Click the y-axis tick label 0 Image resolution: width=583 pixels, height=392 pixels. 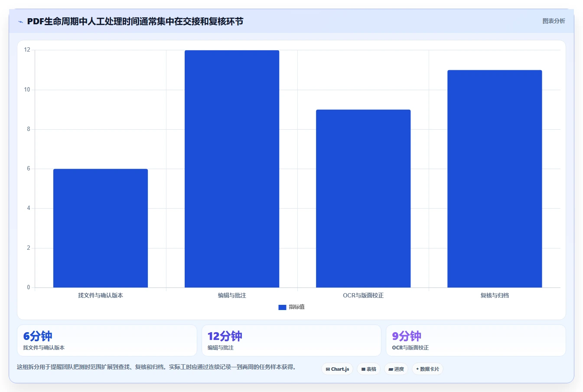[29, 287]
